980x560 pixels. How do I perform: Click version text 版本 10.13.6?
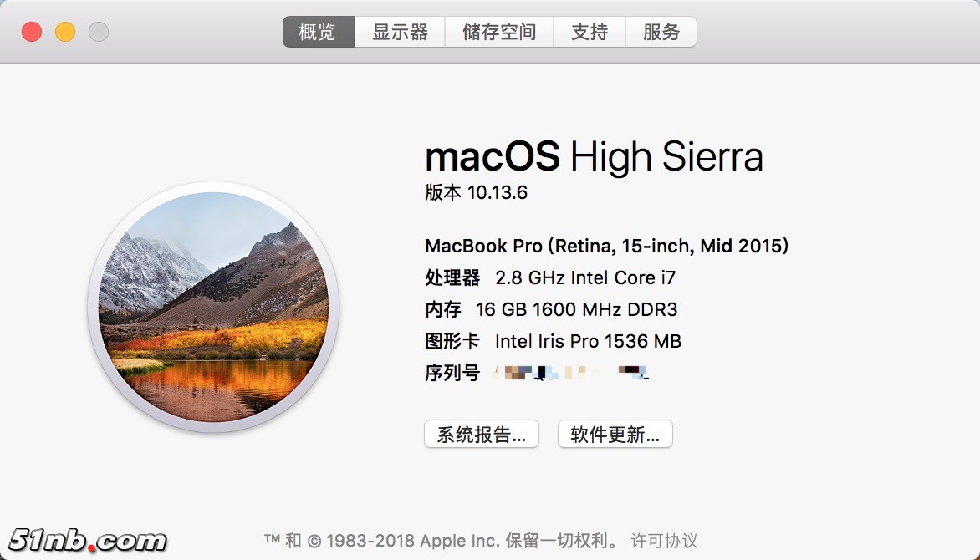[x=477, y=192]
